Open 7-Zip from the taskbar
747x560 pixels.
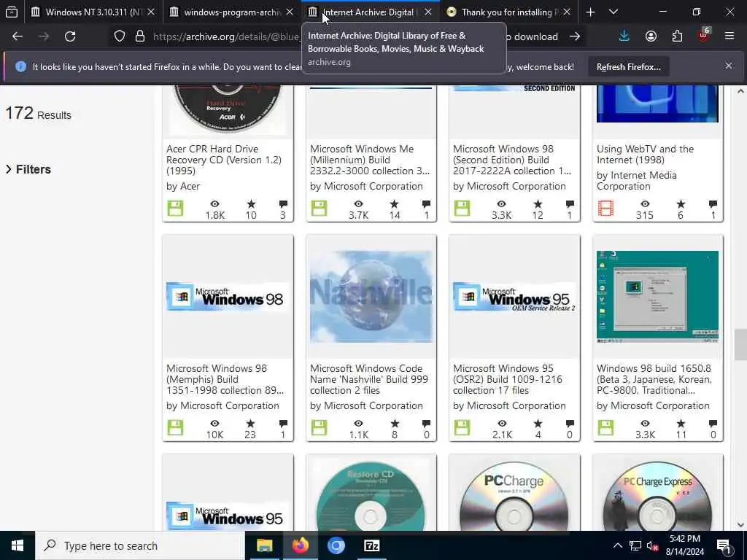(371, 545)
